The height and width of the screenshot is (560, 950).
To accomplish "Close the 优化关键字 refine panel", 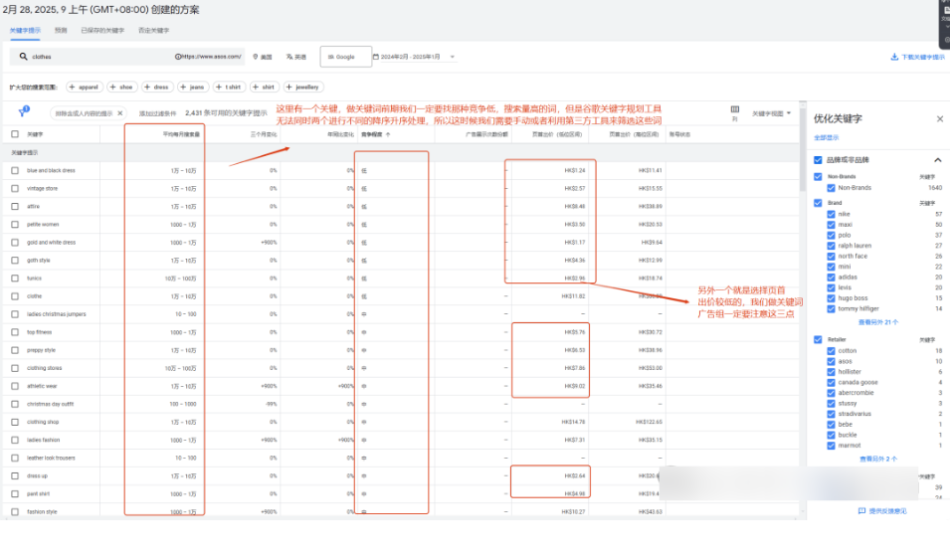I will pos(940,118).
